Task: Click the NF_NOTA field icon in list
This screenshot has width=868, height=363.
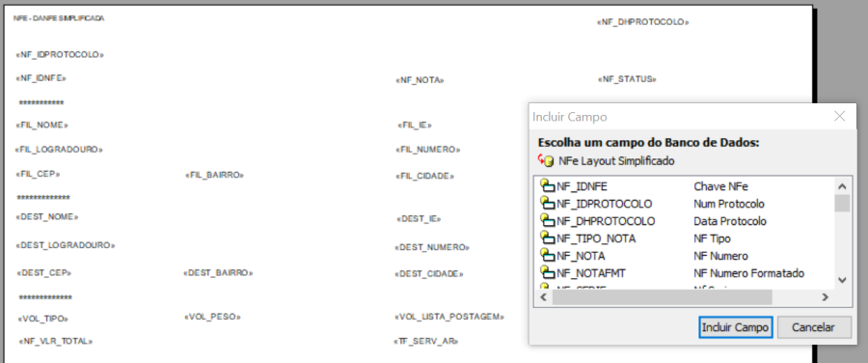Action: [547, 256]
